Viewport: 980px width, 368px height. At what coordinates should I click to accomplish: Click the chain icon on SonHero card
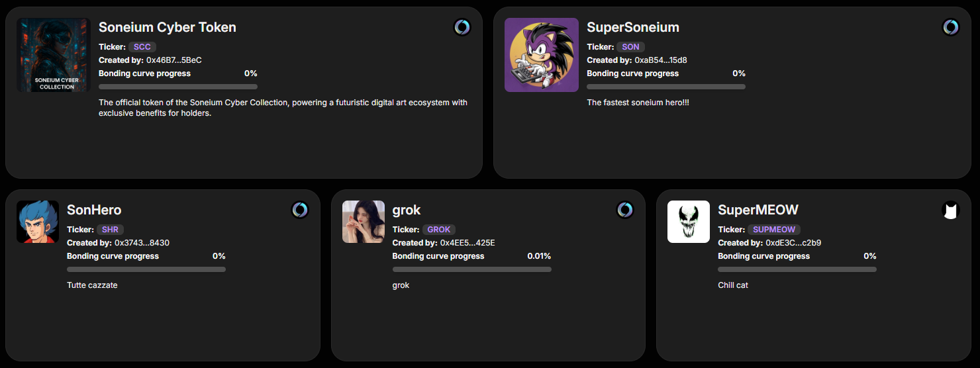click(300, 210)
